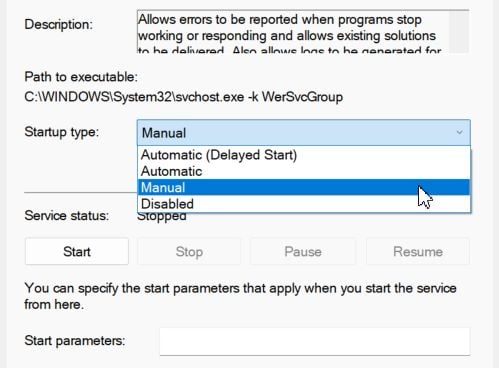Click the Start service button
Image resolution: width=499 pixels, height=368 pixels.
pos(77,252)
